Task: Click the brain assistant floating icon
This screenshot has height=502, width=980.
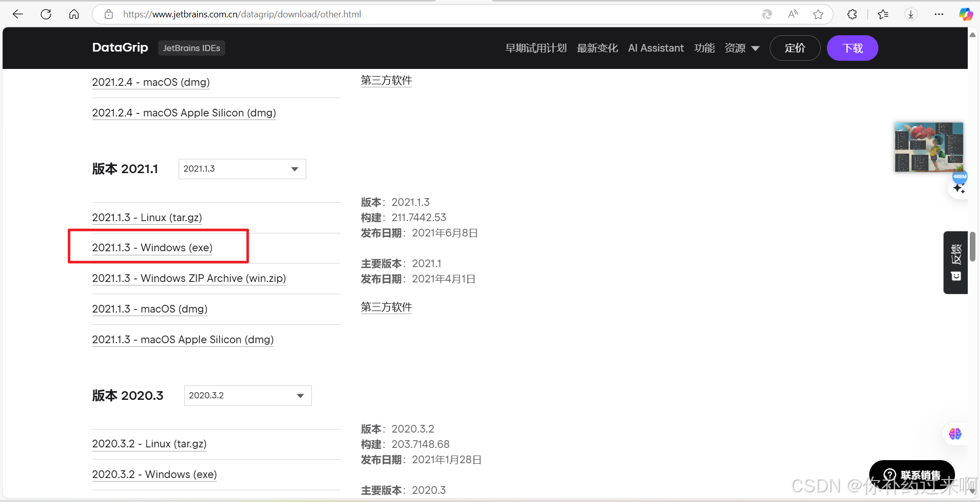Action: click(955, 434)
